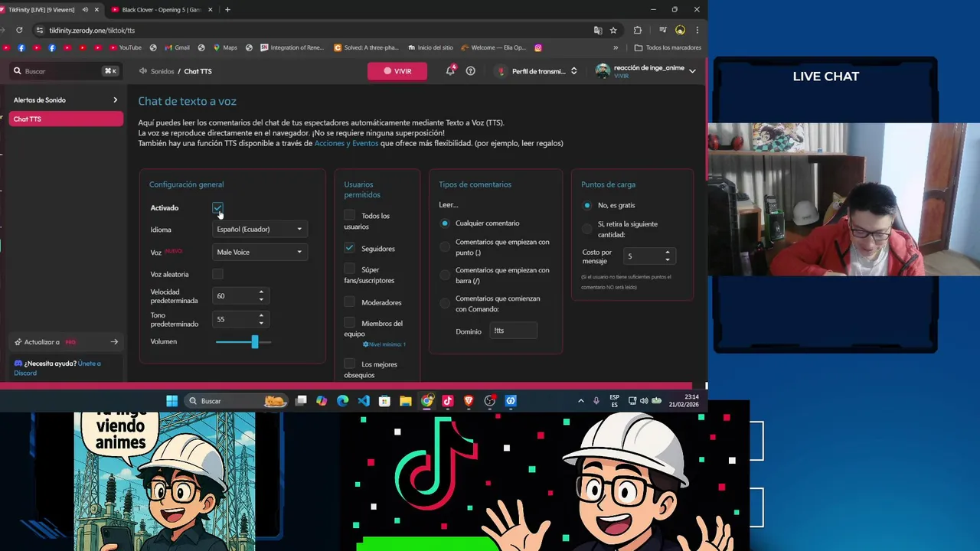Image resolution: width=980 pixels, height=551 pixels.
Task: Open Task View in the taskbar
Action: [x=301, y=401]
